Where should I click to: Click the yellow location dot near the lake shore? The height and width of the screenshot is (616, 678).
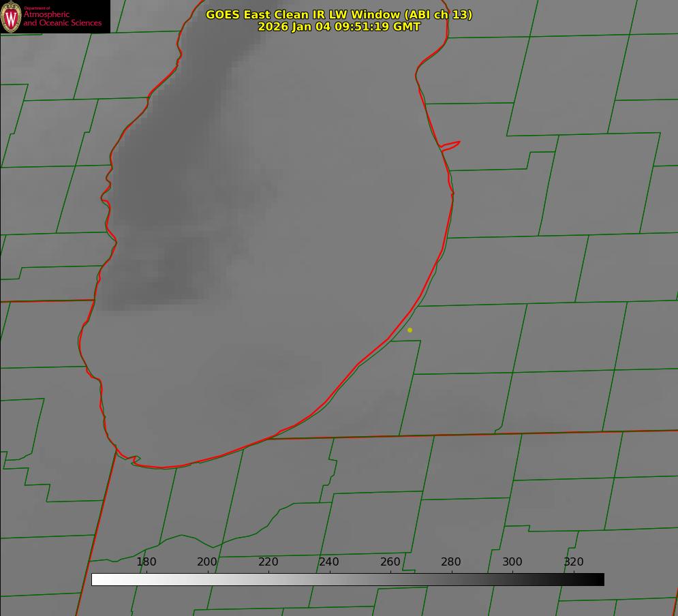(x=410, y=330)
